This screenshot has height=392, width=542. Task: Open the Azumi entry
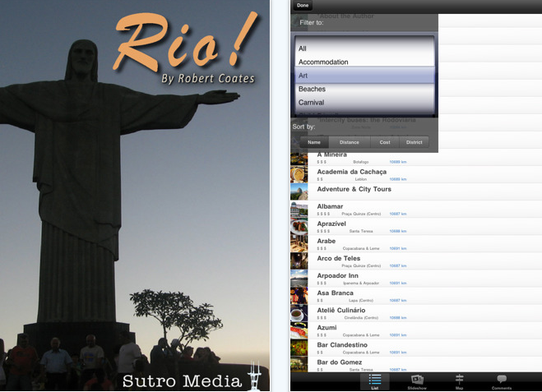coord(416,330)
